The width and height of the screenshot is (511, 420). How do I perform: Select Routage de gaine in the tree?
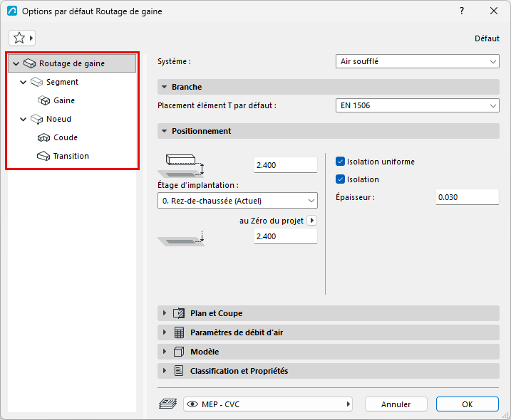click(72, 63)
